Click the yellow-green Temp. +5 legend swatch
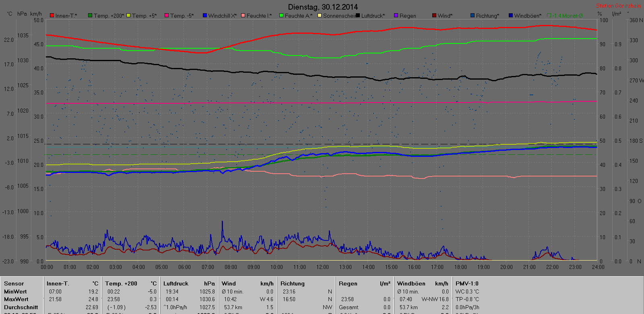 [128, 16]
